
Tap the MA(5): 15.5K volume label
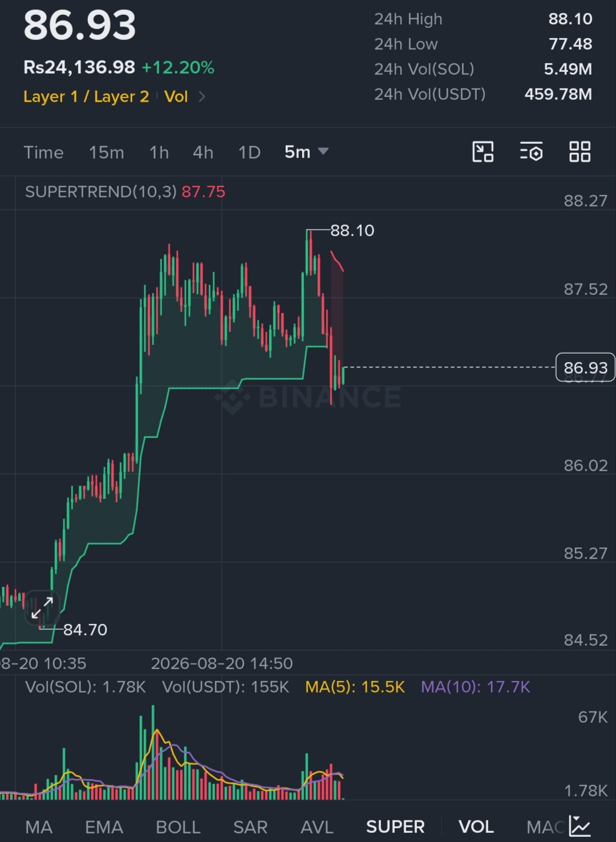pyautogui.click(x=355, y=686)
